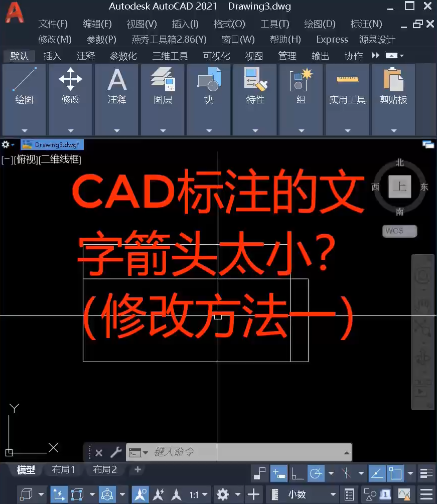The height and width of the screenshot is (504, 437).
Task: Open the 格式(O) menu
Action: [x=229, y=24]
